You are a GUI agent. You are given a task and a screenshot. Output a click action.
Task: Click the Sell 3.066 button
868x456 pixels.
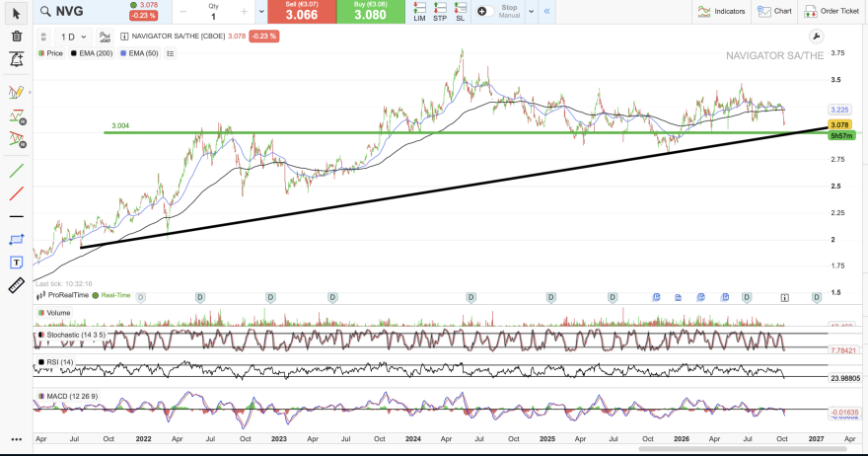[x=302, y=12]
